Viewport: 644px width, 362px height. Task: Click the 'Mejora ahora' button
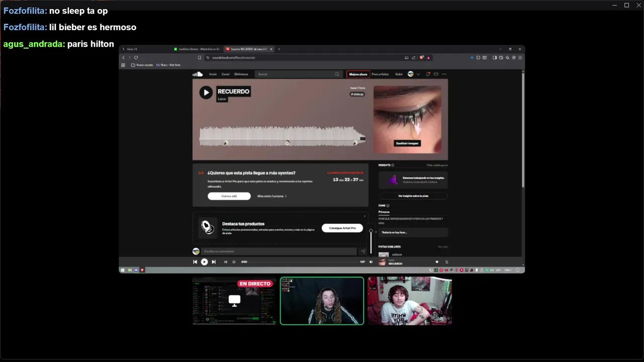point(358,74)
